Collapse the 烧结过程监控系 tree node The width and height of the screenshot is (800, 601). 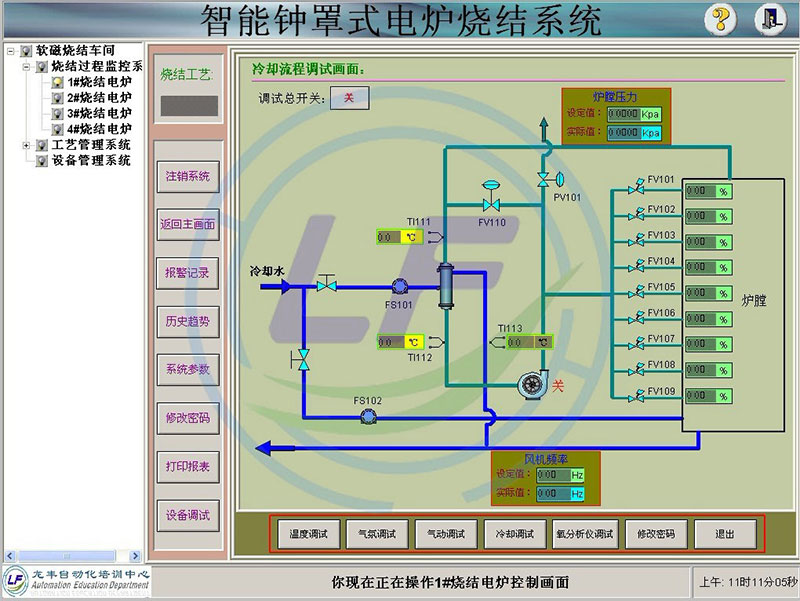26,66
